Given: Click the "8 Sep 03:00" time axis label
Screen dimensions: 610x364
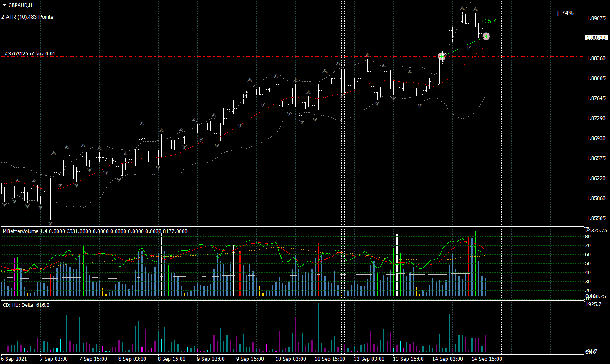Looking at the screenshot, I should click(x=132, y=359).
